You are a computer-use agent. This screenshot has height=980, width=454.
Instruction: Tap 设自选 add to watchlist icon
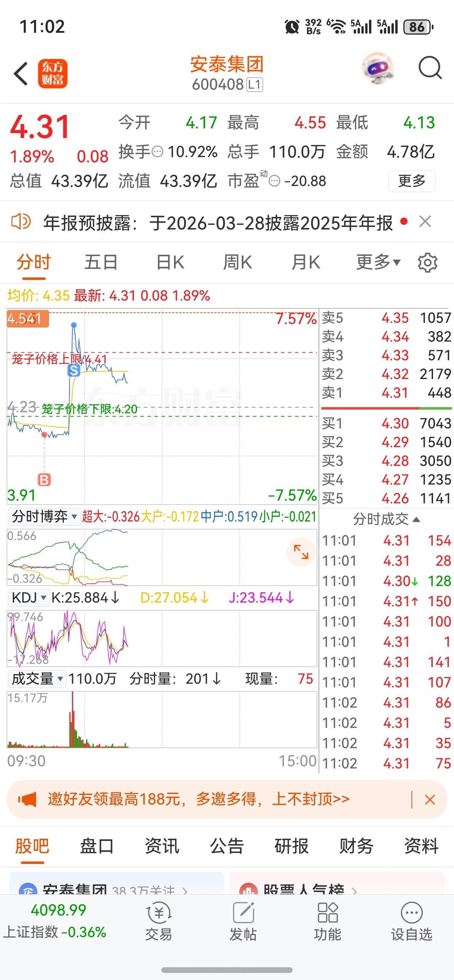pyautogui.click(x=412, y=921)
